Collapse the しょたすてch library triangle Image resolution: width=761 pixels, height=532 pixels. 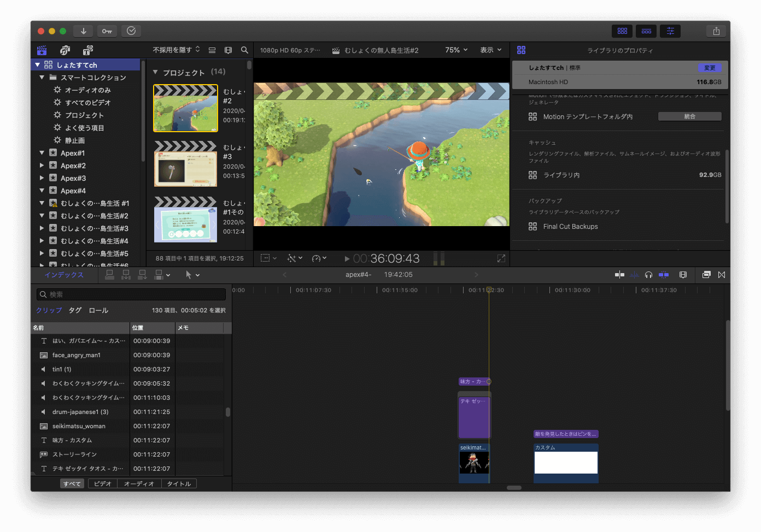[37, 64]
